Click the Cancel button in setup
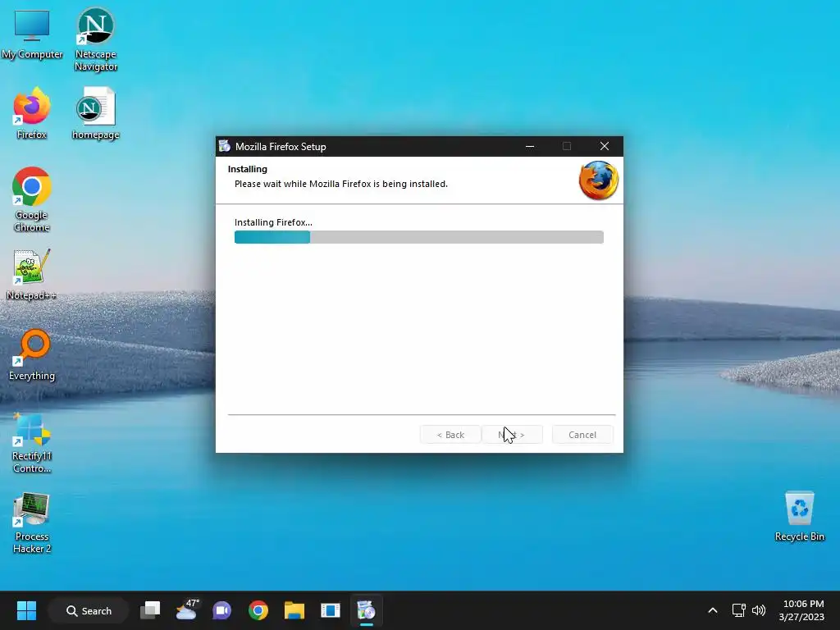Screen dimensions: 840x630 582,435
